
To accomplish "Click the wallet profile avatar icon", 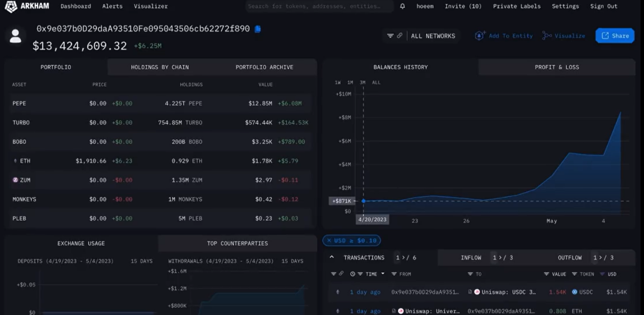I will click(15, 36).
